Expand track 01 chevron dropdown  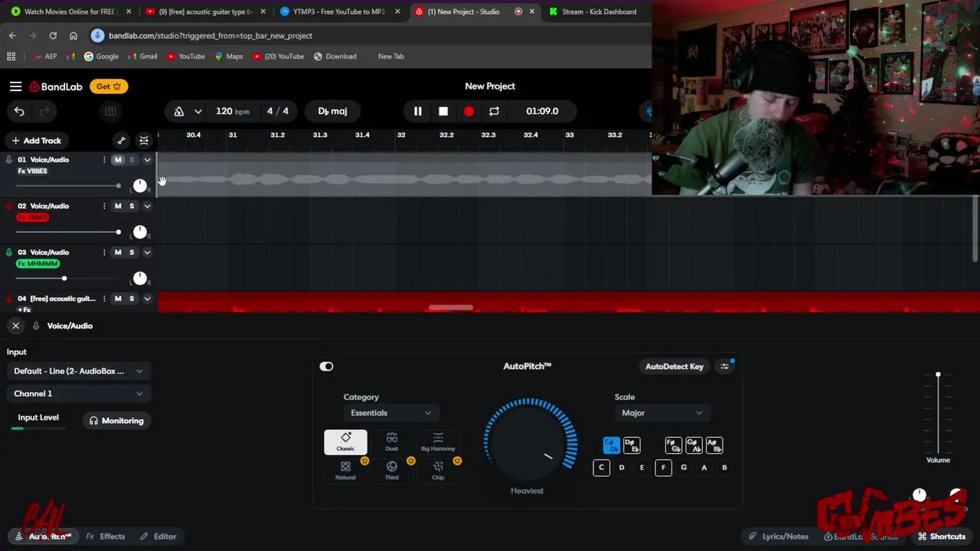[147, 160]
